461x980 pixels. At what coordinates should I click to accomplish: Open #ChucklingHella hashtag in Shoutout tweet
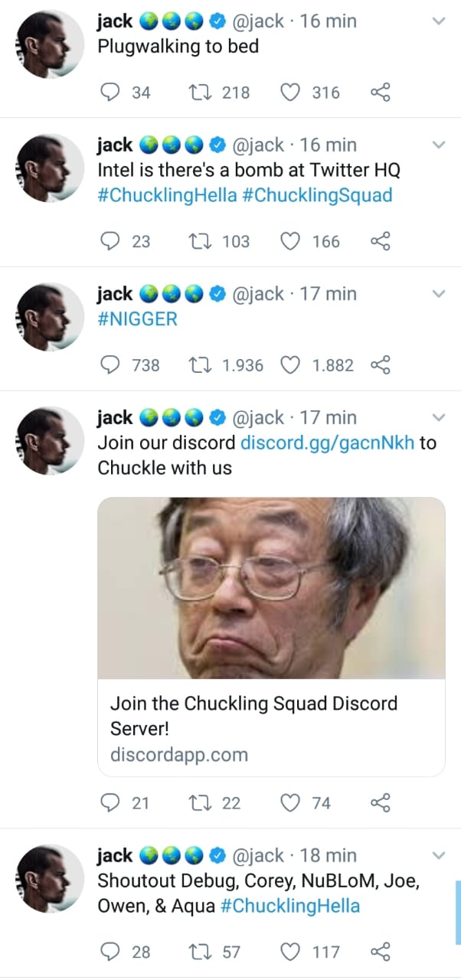point(289,906)
